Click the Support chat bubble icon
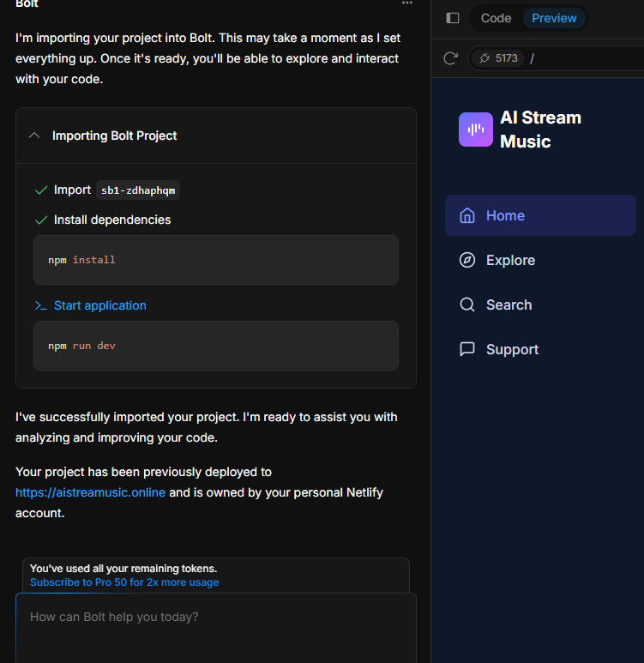 point(467,349)
